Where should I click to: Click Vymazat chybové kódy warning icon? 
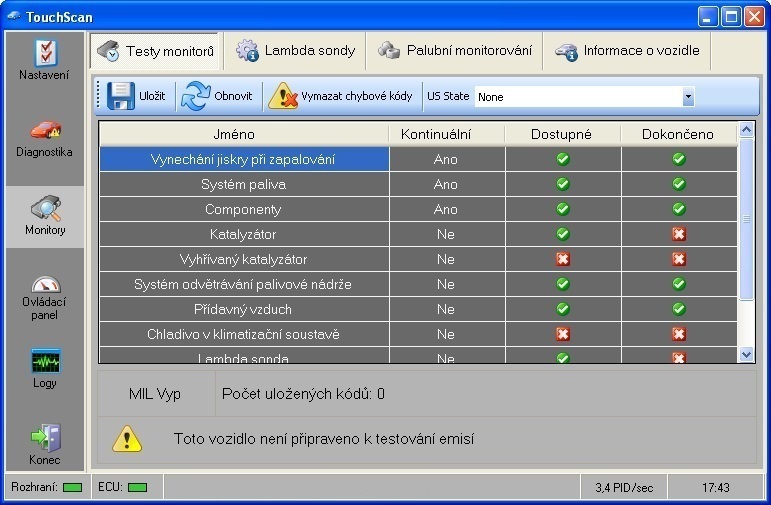pyautogui.click(x=283, y=95)
